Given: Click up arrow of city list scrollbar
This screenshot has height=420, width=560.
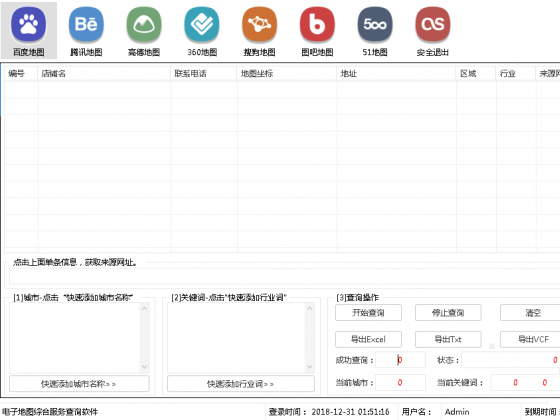Looking at the screenshot, I should coord(145,308).
